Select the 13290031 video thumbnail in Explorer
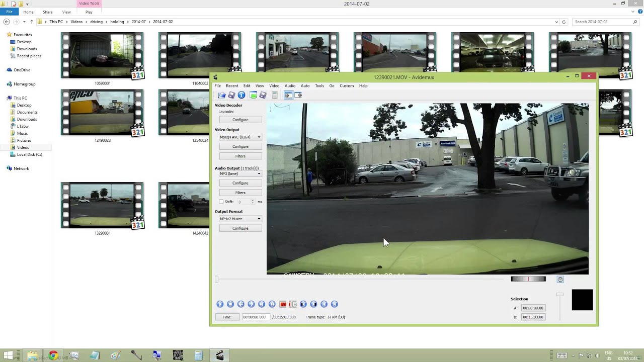 coord(102,205)
